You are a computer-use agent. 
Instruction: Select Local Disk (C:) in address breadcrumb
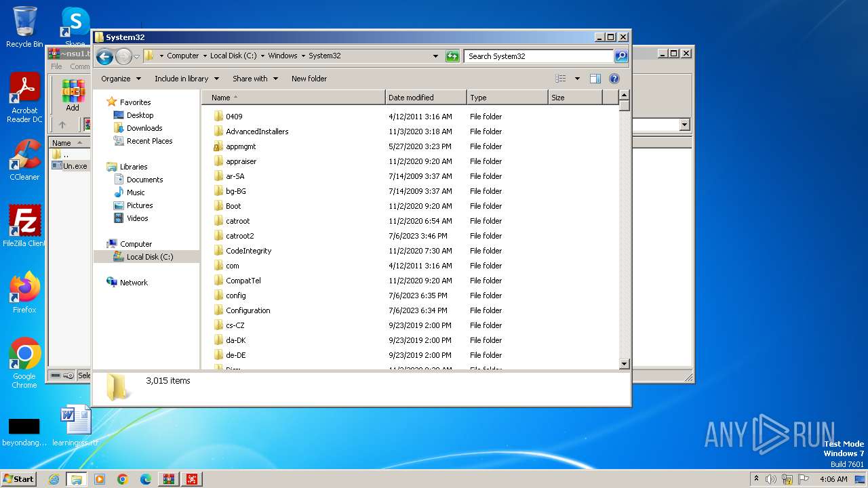click(233, 56)
